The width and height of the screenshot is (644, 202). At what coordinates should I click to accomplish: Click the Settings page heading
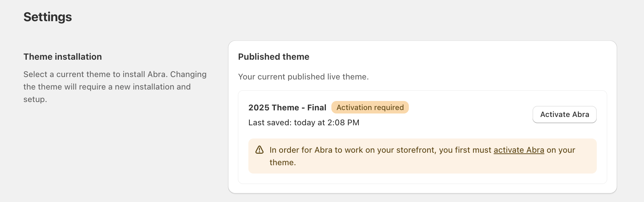coord(48,16)
